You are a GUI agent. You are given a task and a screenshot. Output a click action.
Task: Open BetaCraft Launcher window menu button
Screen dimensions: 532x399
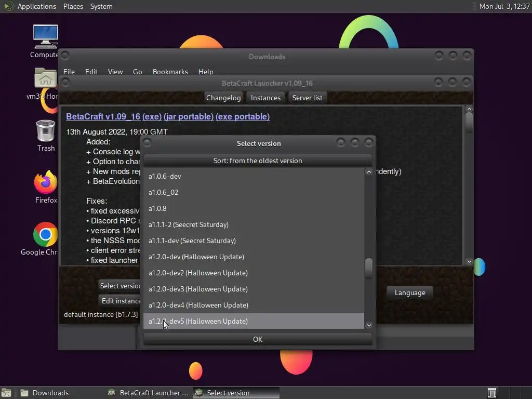click(x=65, y=82)
